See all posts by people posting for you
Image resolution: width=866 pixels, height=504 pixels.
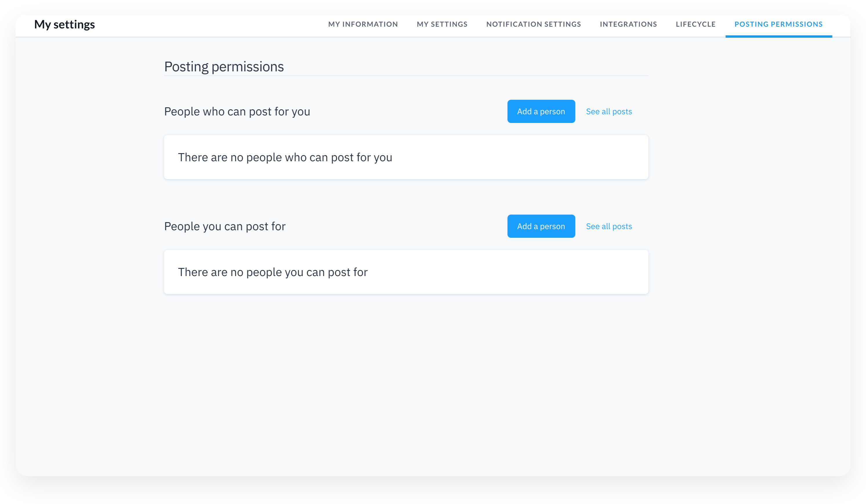click(x=608, y=111)
